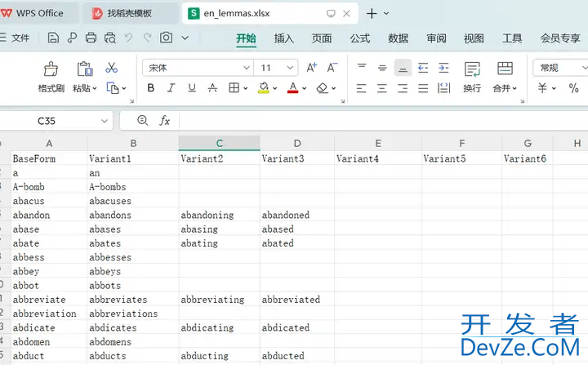The height and width of the screenshot is (365, 588).
Task: Switch to the 页面 ribbon tab
Action: click(322, 38)
